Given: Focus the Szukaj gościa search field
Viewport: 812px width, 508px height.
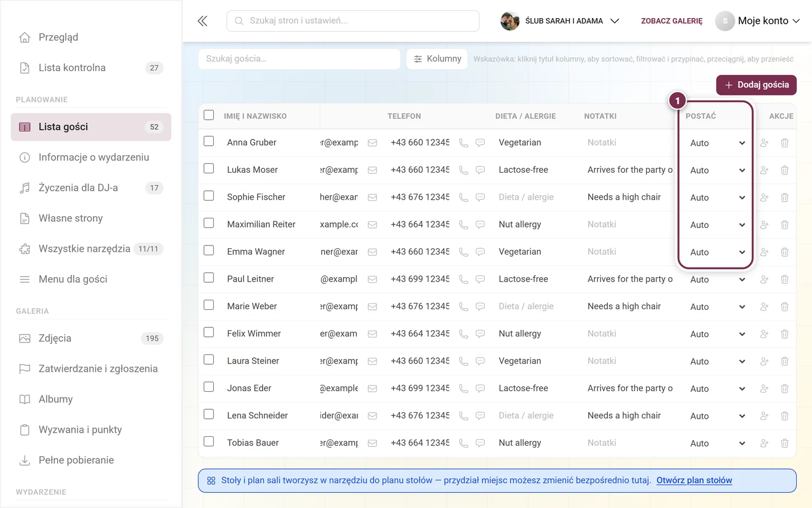Looking at the screenshot, I should coord(299,59).
